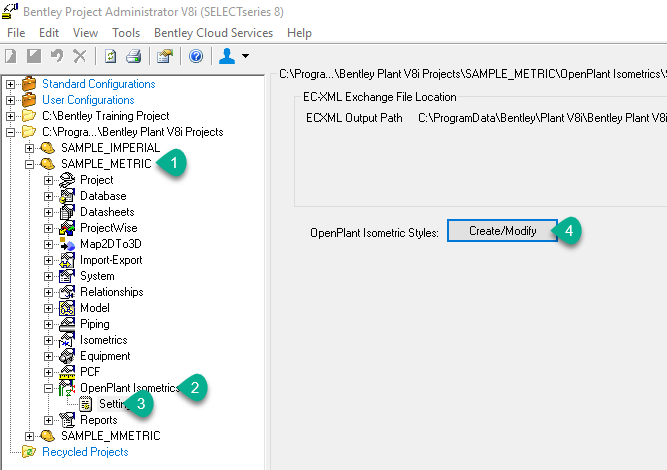Click the Reports node icon

click(67, 420)
